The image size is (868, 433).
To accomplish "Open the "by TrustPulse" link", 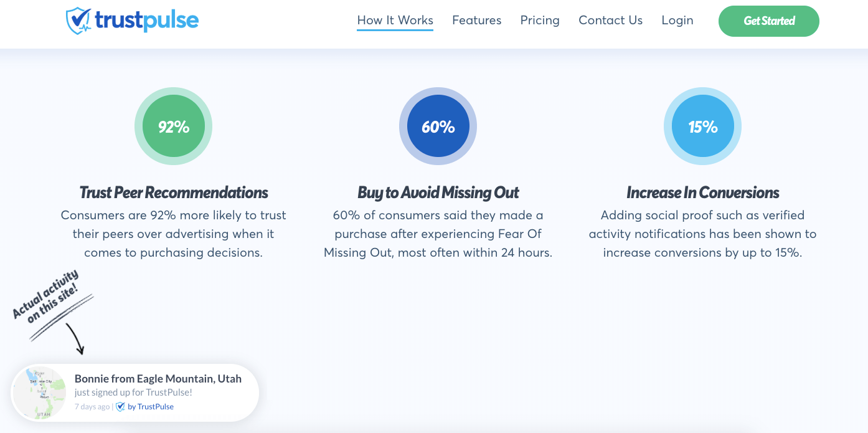I will 151,407.
